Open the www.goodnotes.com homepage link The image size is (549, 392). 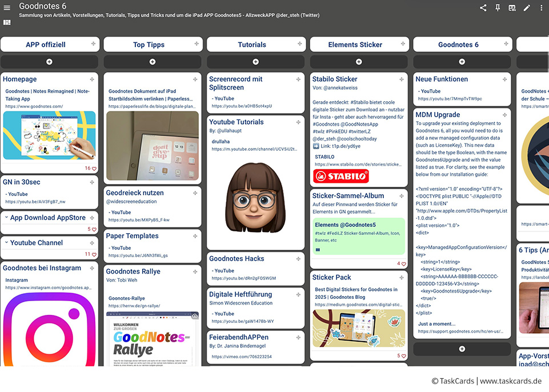34,106
